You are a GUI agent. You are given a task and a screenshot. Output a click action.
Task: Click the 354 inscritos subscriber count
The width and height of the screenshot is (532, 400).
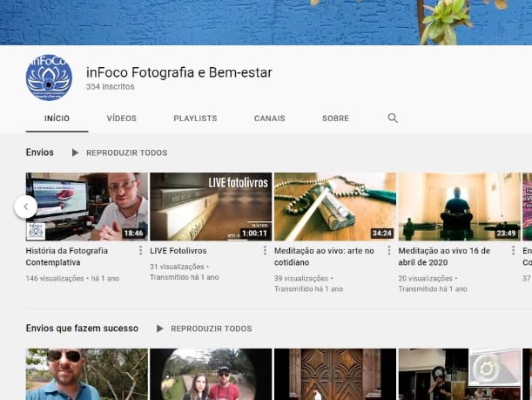point(111,86)
